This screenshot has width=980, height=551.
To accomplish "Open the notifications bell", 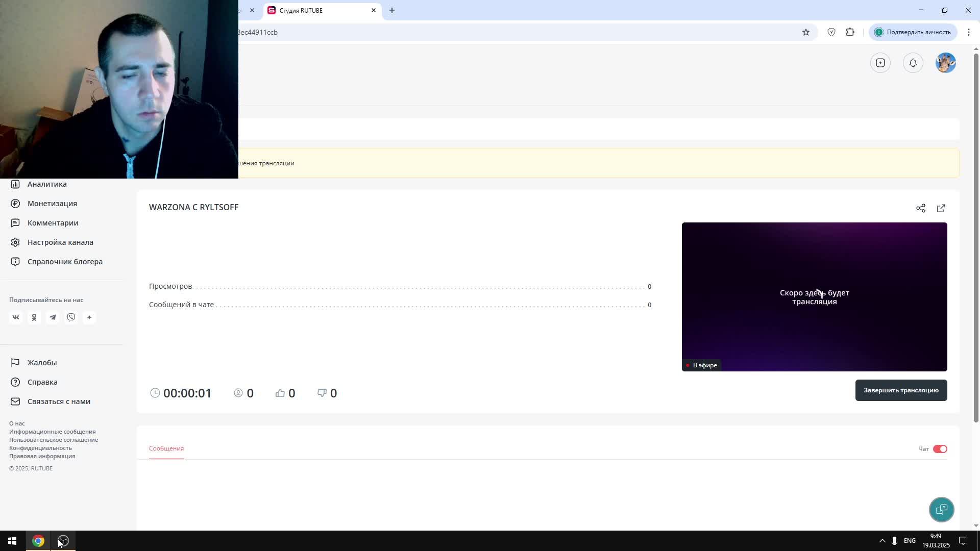I will [x=913, y=63].
